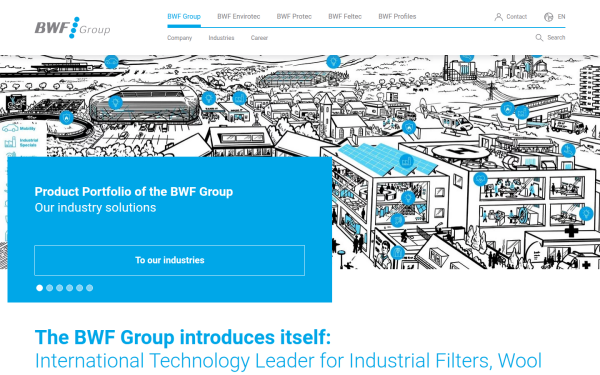600x375 pixels.
Task: Open the lightbulb hotspot above the black hospital cross
Action: click(x=586, y=214)
